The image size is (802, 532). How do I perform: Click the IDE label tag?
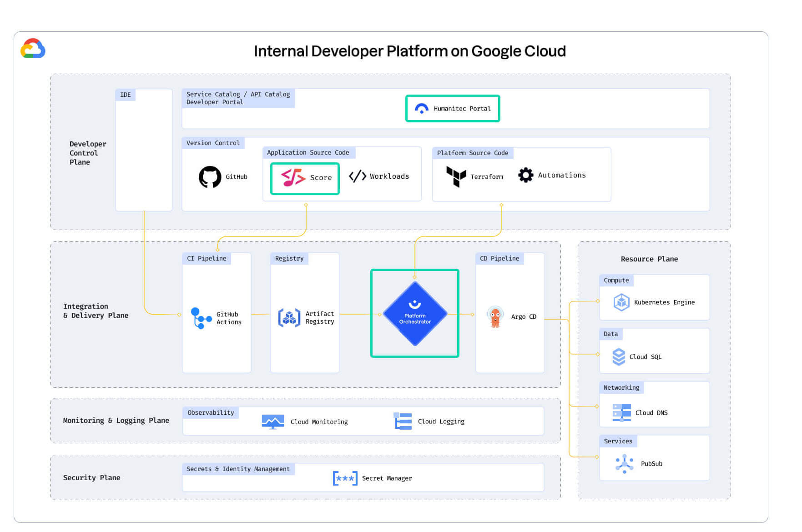point(125,95)
